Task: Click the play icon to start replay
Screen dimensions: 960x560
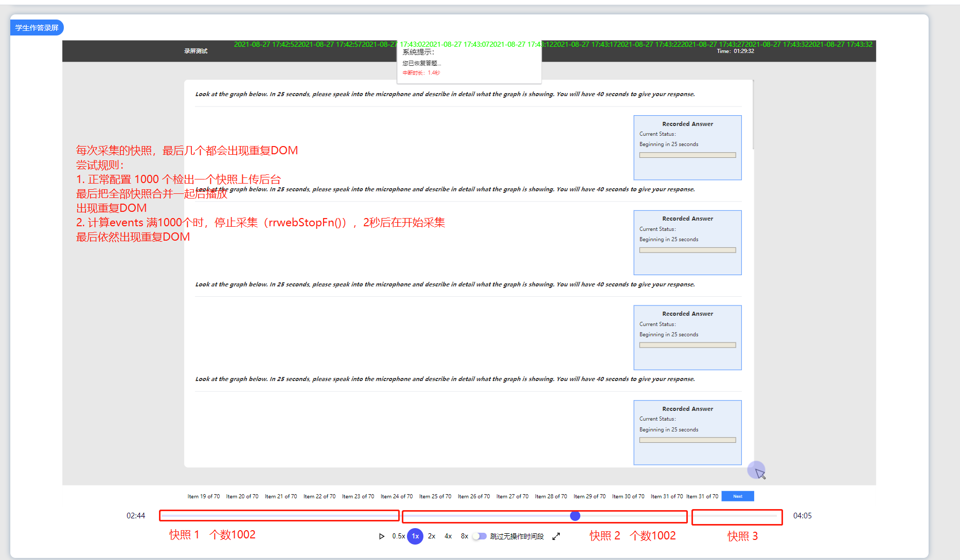Action: [x=382, y=536]
